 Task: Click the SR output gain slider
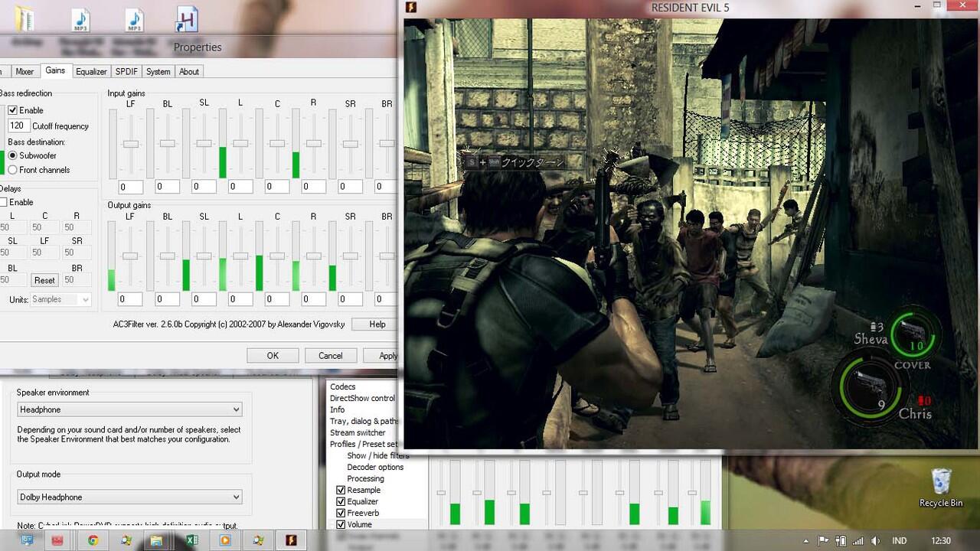tap(350, 256)
